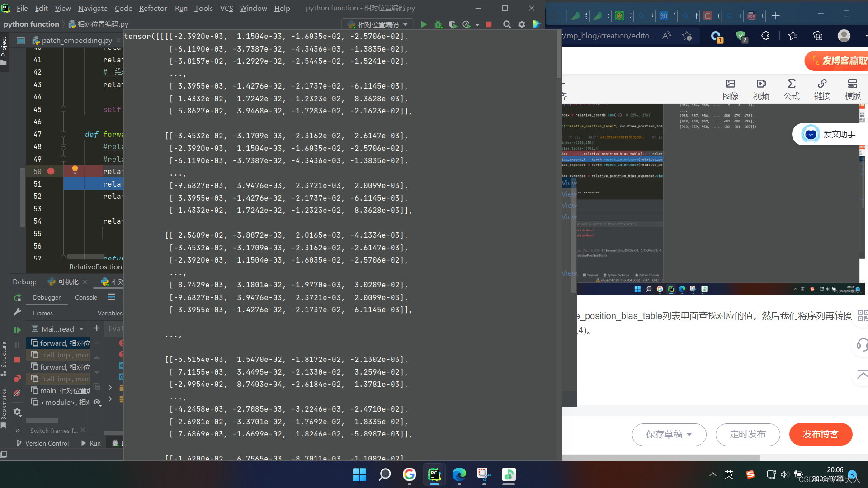
Task: Expand first collapsed variable node arrow
Action: pos(110,388)
